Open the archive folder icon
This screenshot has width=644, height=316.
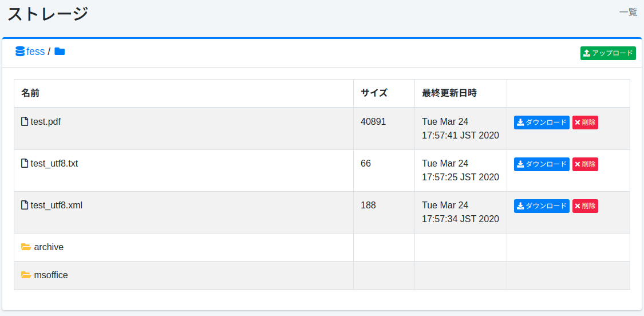click(26, 247)
